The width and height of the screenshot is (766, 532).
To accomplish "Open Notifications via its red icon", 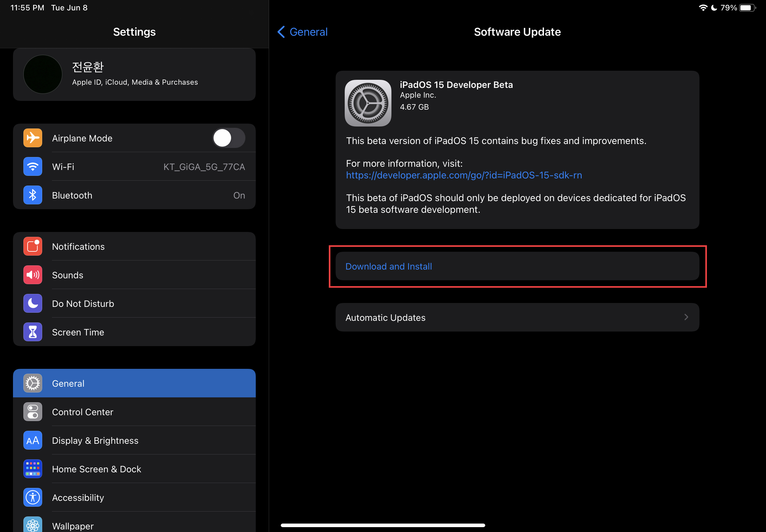I will (33, 246).
